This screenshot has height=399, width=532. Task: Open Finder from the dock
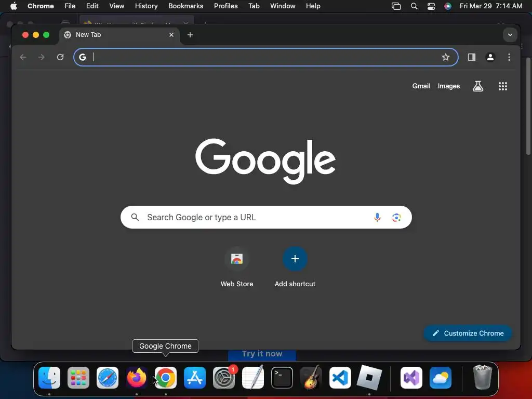49,378
